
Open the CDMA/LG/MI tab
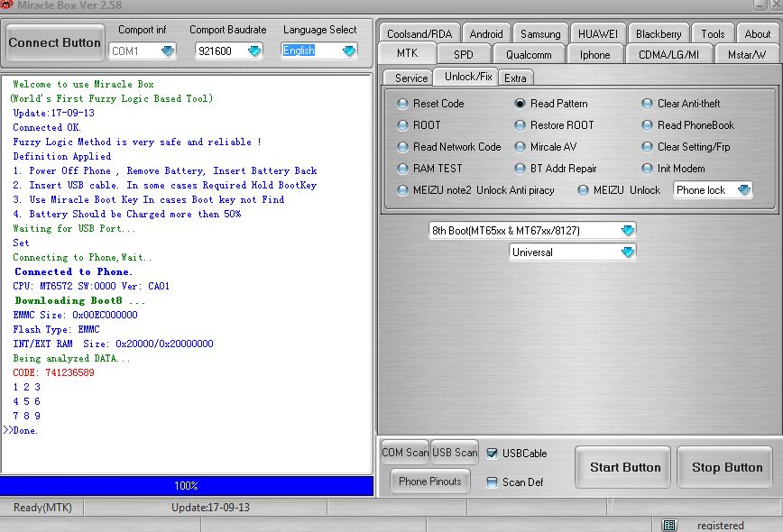[x=668, y=54]
